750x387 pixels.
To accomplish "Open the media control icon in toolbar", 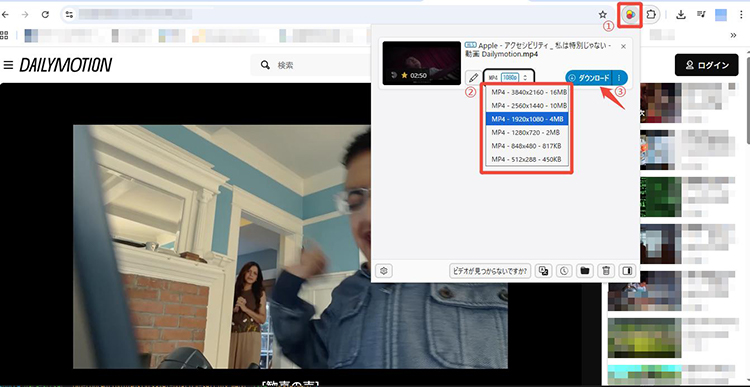I will pos(701,15).
